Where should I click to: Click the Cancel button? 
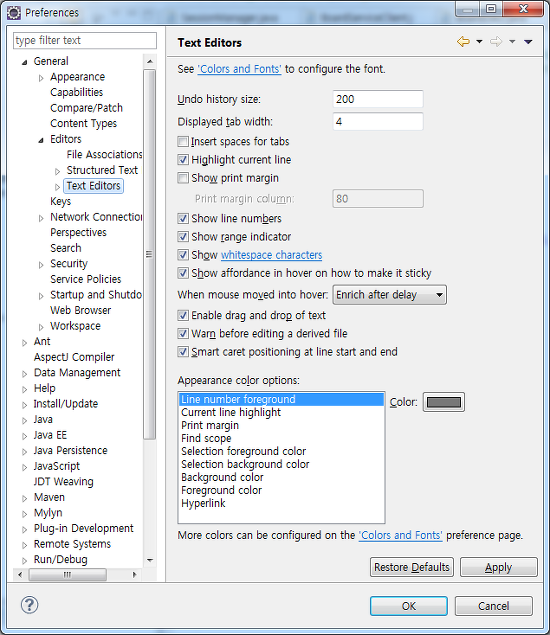pyautogui.click(x=493, y=606)
